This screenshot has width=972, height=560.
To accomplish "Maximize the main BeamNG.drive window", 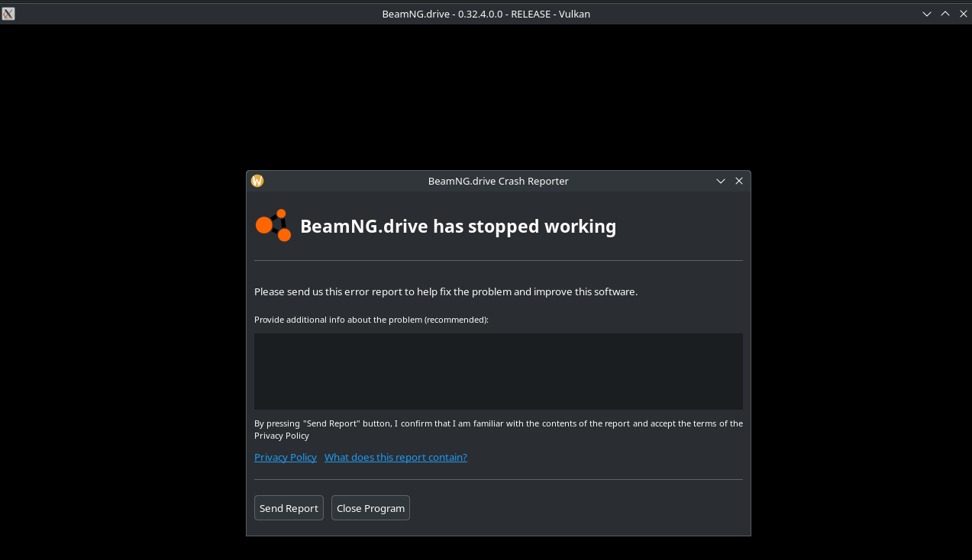I will (x=945, y=14).
